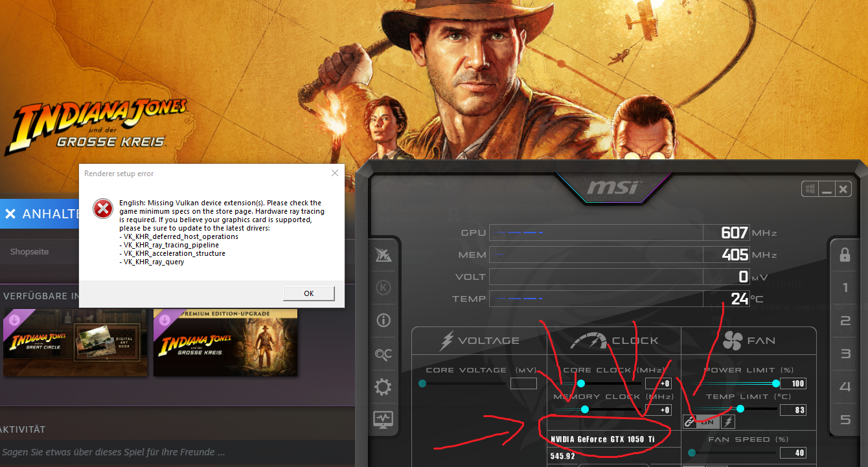Click driver version 545.92 text
Screen dimensions: 868x467
pos(562,456)
